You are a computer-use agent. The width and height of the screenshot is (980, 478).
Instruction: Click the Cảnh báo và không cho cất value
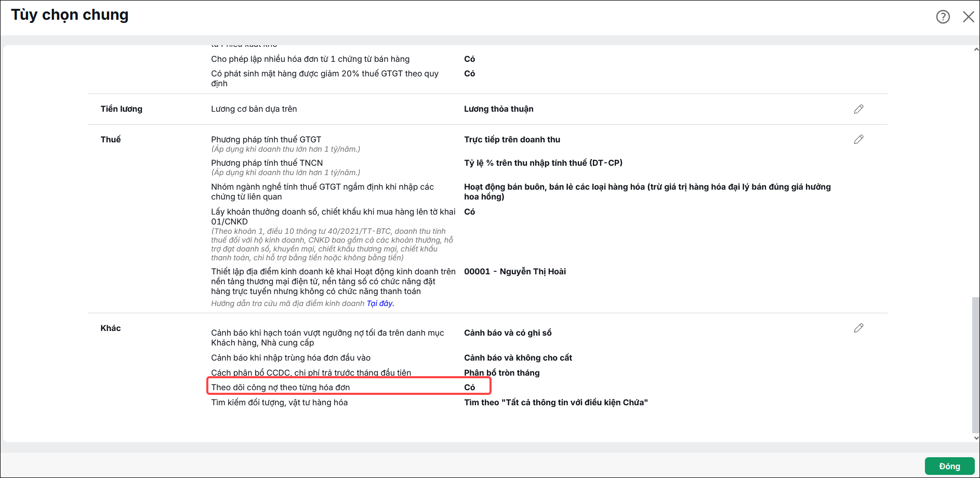click(x=518, y=357)
